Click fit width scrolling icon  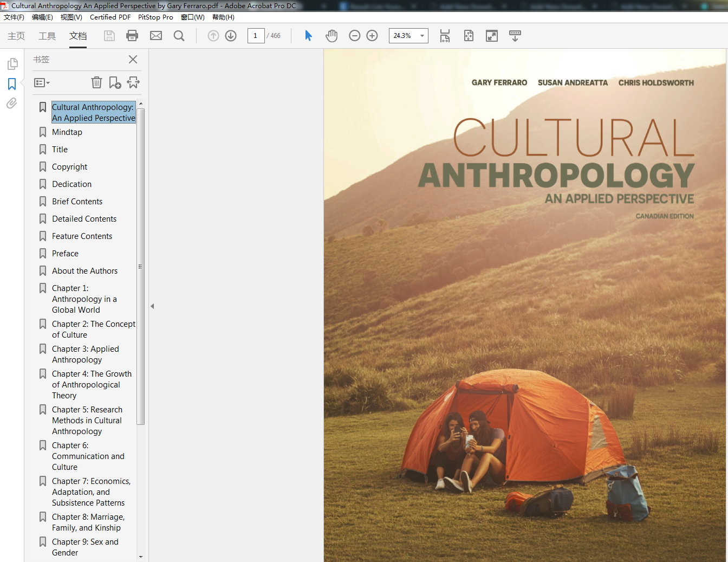click(x=445, y=36)
